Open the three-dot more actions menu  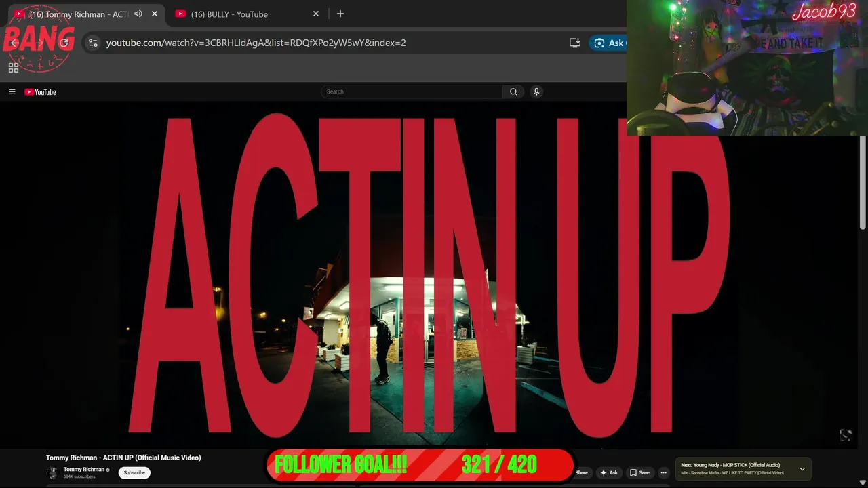(x=663, y=472)
